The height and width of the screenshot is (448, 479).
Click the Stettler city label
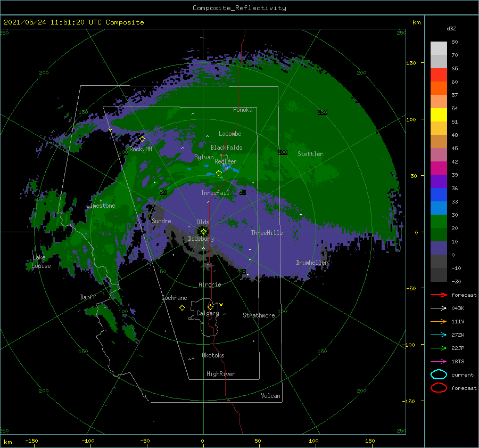tap(310, 154)
